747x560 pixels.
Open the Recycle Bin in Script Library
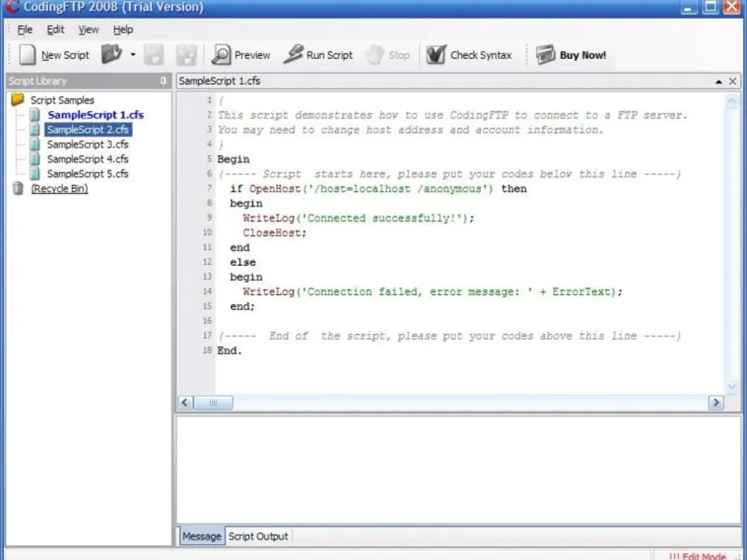[59, 189]
